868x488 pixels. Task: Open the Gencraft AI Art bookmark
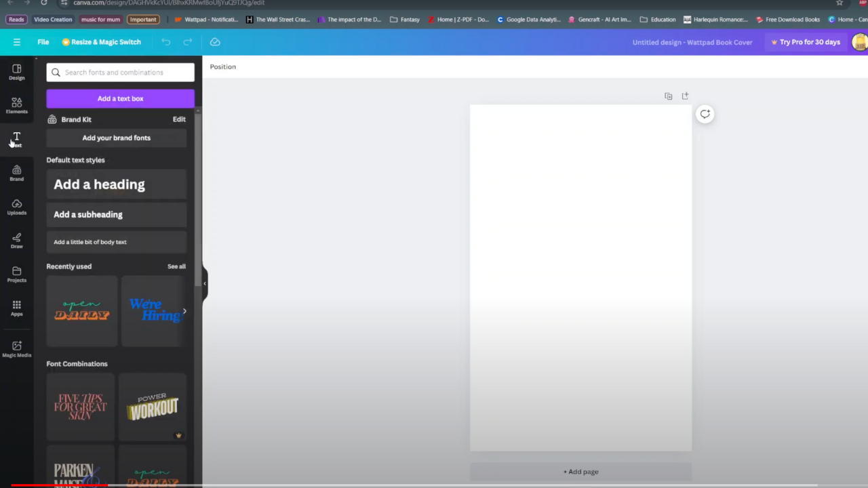(600, 20)
